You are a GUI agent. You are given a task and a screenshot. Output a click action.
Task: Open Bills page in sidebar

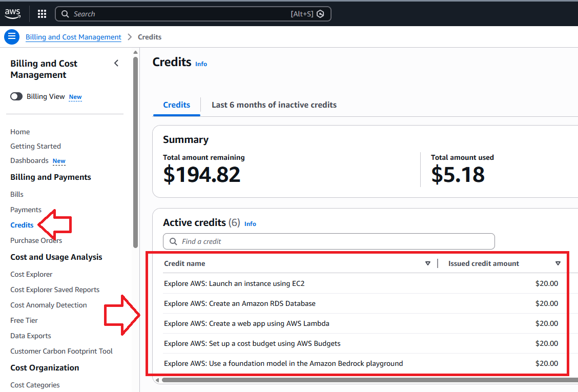pyautogui.click(x=16, y=194)
